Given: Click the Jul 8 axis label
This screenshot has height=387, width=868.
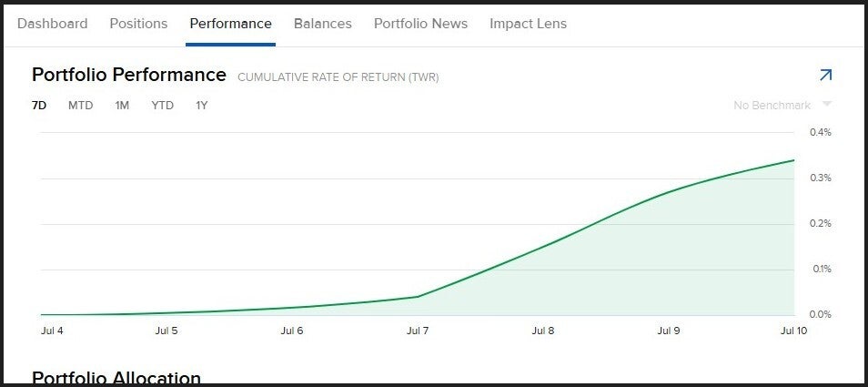Looking at the screenshot, I should click(x=542, y=331).
